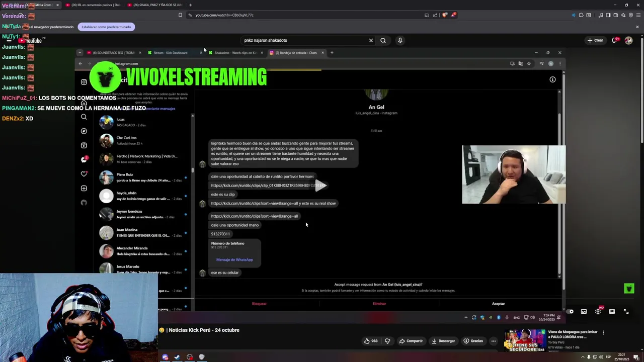Image resolution: width=644 pixels, height=362 pixels.
Task: Open more actions ellipsis beside Gracias
Action: [493, 341]
